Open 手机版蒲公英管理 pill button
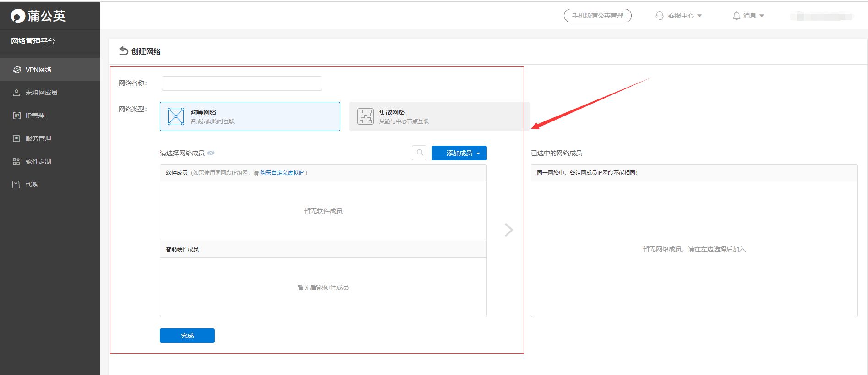This screenshot has width=868, height=375. 598,16
